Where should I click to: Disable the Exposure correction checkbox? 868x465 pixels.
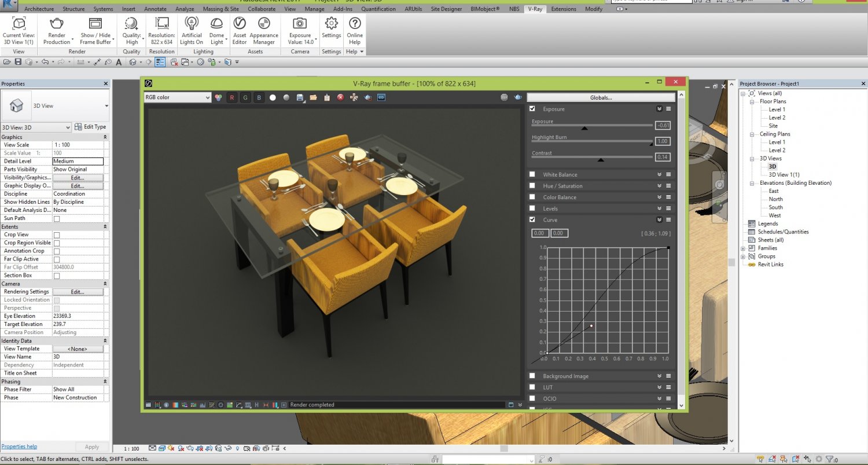tap(532, 109)
